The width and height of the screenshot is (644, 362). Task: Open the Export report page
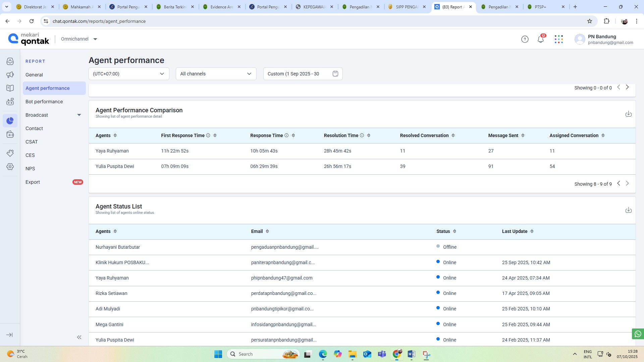pos(33,182)
